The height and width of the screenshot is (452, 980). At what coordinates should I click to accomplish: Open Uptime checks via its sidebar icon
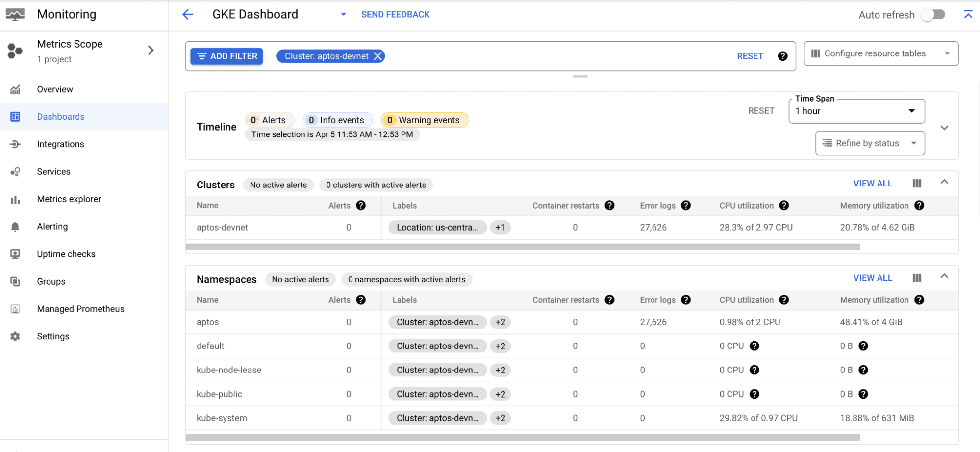point(15,254)
